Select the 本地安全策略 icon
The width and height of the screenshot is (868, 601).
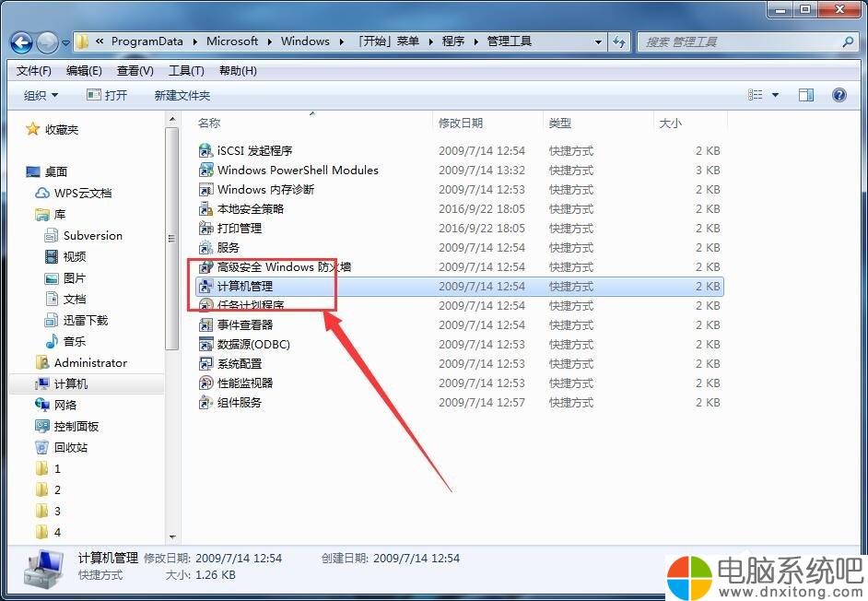(205, 209)
